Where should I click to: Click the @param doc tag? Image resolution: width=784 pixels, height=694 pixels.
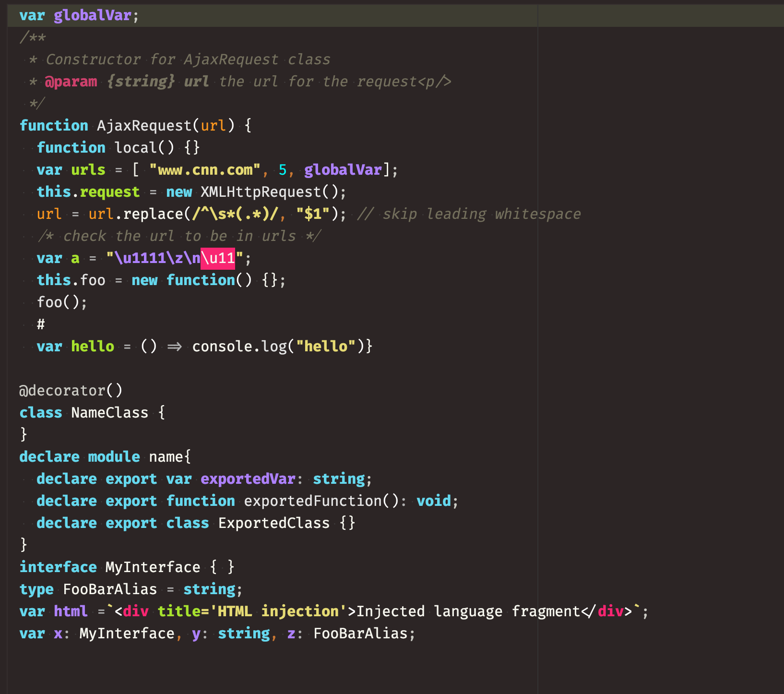click(71, 82)
